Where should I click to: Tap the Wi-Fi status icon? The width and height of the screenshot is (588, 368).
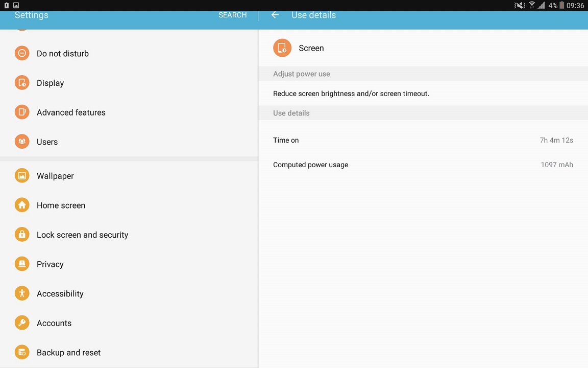pyautogui.click(x=532, y=5)
